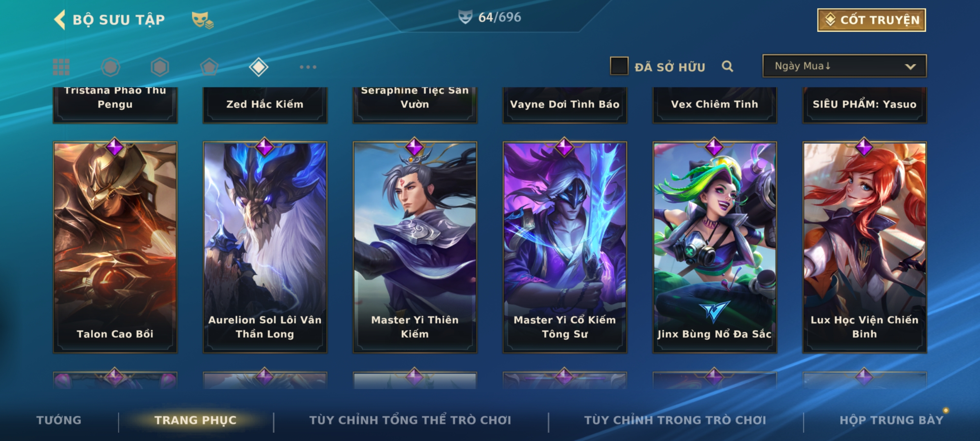Open the Tùy Chỉnh Trong Trò Chơi tab
This screenshot has height=441, width=980.
[675, 420]
